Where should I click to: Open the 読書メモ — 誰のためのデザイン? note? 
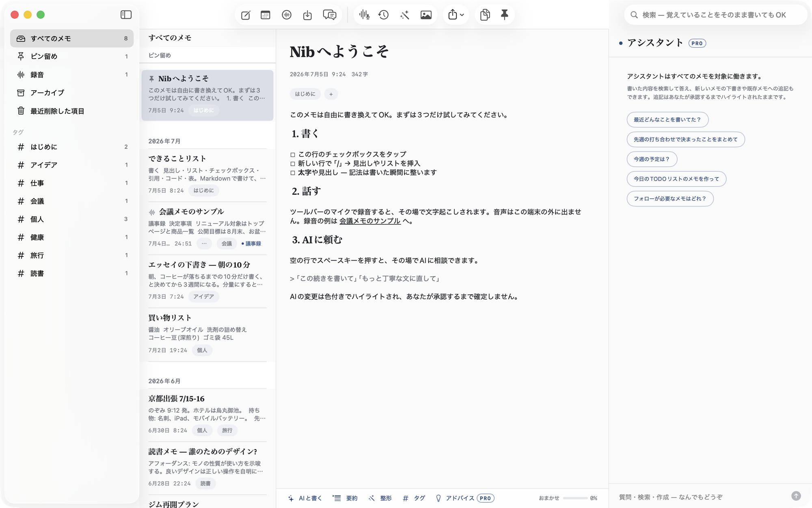click(x=207, y=468)
